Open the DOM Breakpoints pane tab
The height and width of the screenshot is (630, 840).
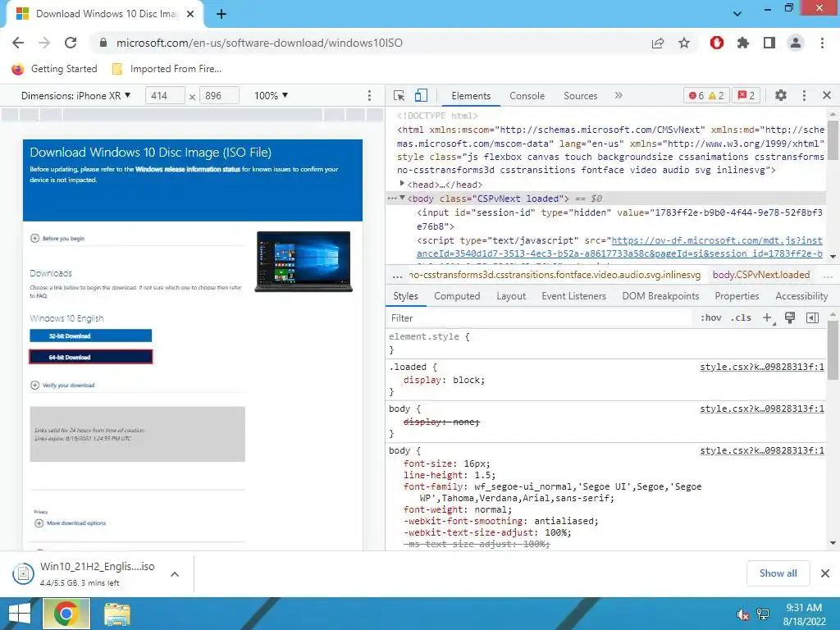660,296
